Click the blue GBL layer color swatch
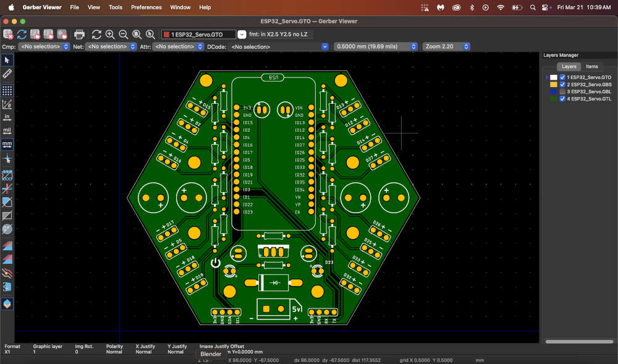This screenshot has height=364, width=618. (553, 91)
